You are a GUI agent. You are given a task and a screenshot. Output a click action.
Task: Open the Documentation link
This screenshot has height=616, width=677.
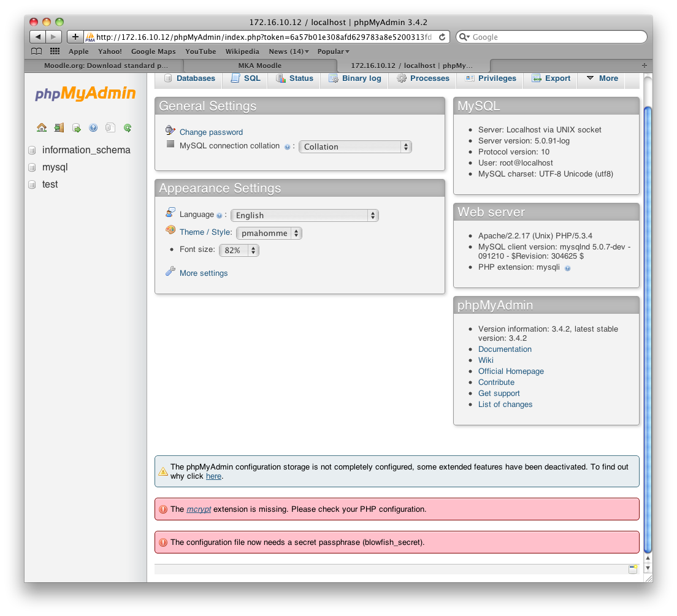(x=505, y=349)
